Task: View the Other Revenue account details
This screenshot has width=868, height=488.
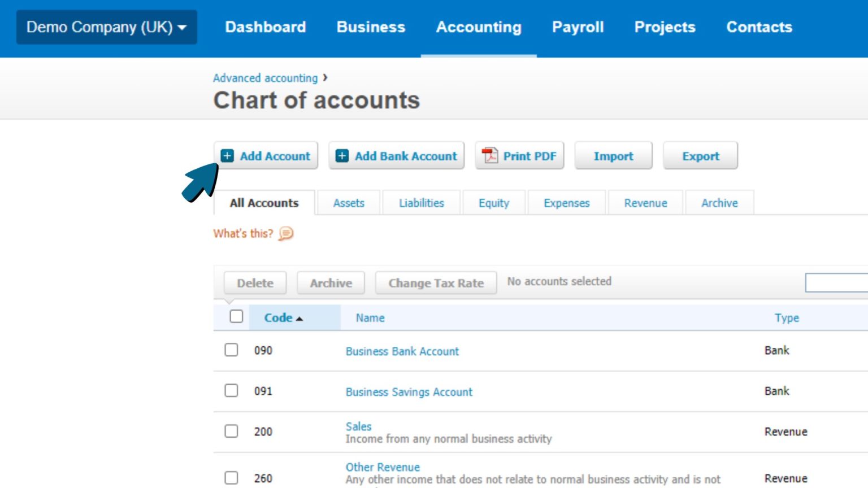Action: [x=382, y=467]
